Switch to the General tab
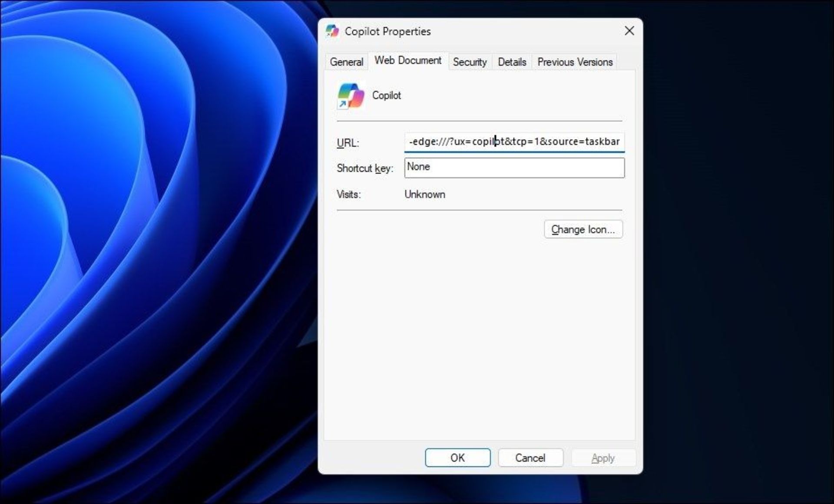Viewport: 834px width, 504px height. click(x=346, y=62)
